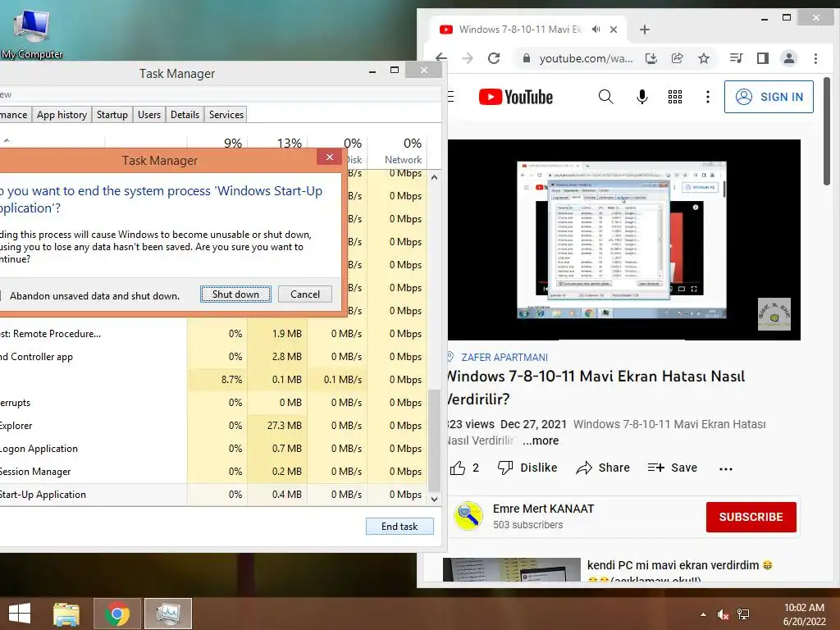Click the ZAFER APARTMANI location link
840x630 pixels.
click(504, 358)
